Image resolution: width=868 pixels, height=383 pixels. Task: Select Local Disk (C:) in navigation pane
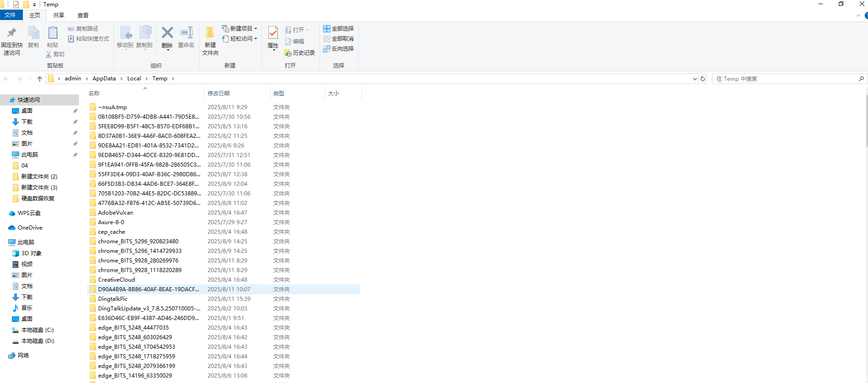click(x=37, y=330)
